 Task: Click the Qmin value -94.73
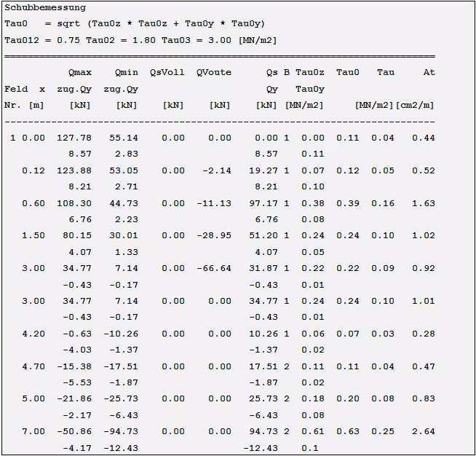pyautogui.click(x=124, y=432)
